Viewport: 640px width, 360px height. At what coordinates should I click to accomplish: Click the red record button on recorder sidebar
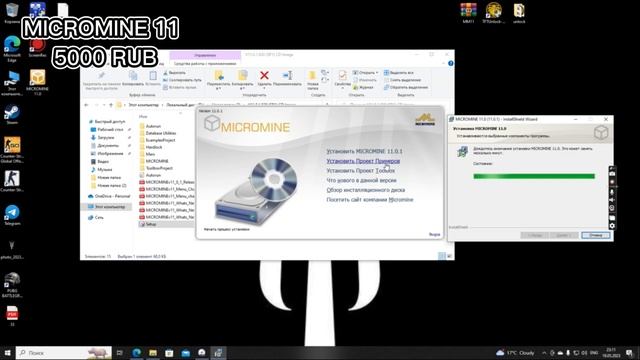point(612,182)
